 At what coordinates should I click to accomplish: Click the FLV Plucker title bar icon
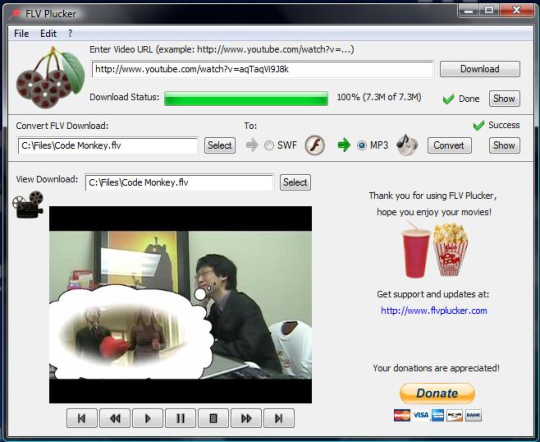(15, 14)
